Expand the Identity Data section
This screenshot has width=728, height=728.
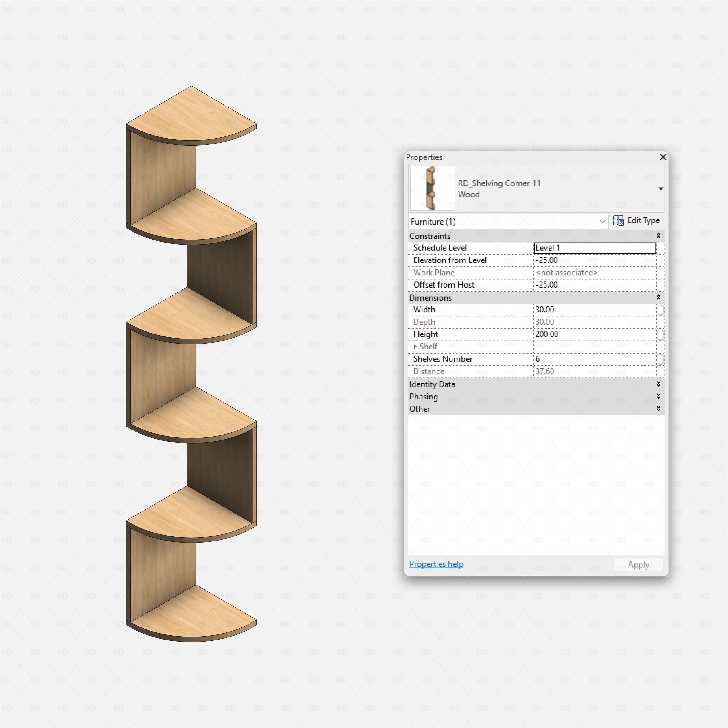659,384
